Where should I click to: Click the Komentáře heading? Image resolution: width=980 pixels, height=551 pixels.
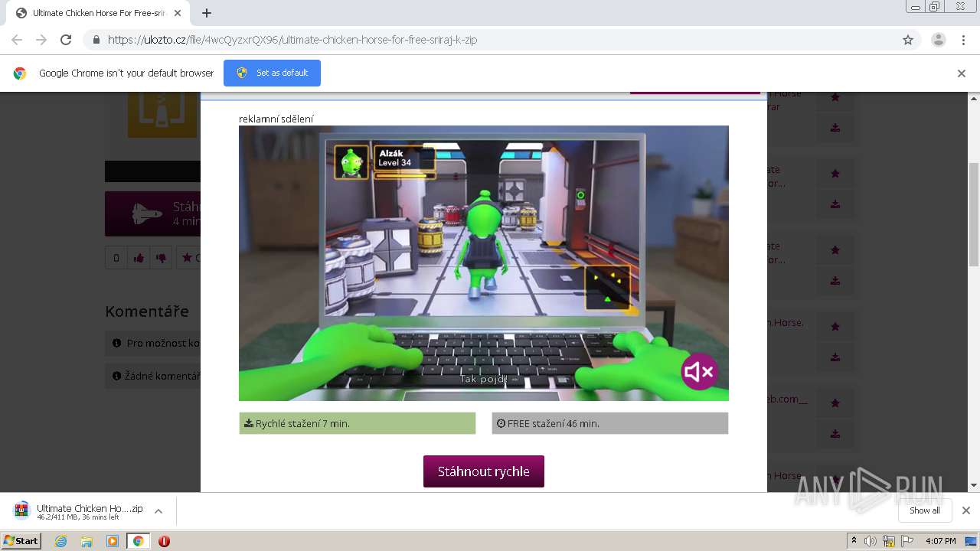(147, 311)
